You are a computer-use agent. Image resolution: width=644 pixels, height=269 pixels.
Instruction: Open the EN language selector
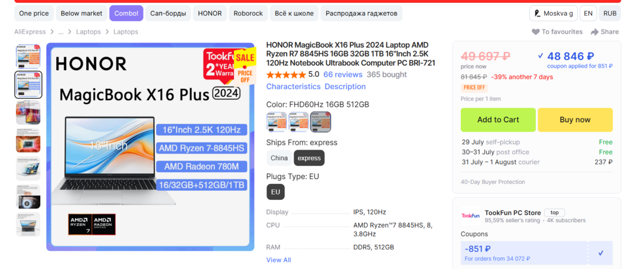587,13
